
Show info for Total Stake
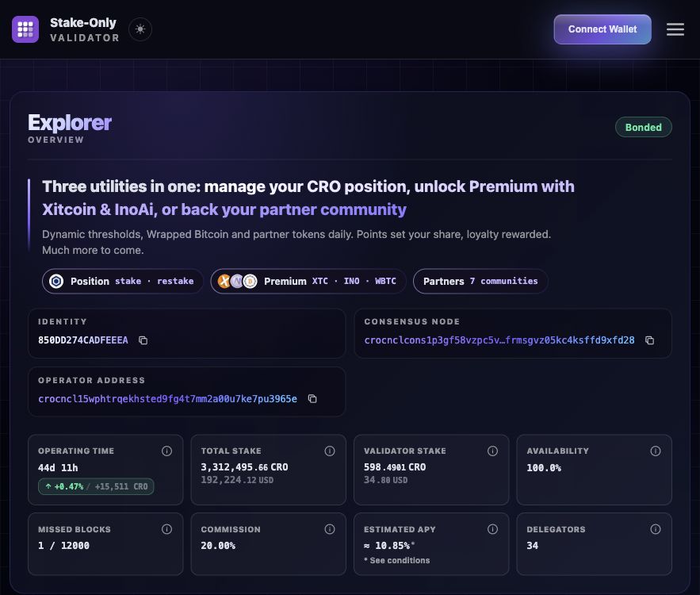330,451
